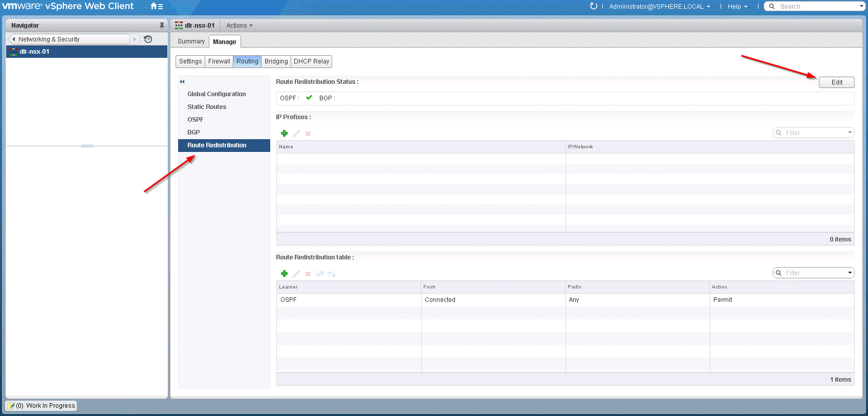The height and width of the screenshot is (416, 868).
Task: Add a route redistribution table entry
Action: click(x=285, y=274)
